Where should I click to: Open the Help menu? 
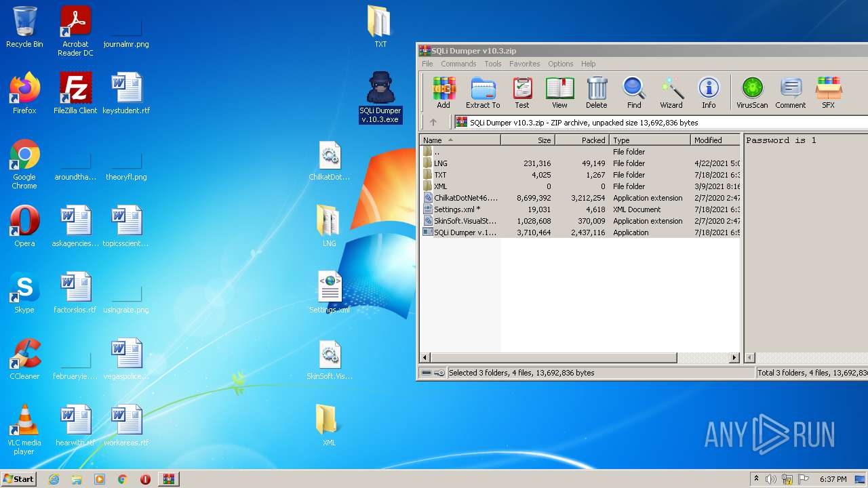[x=589, y=64]
